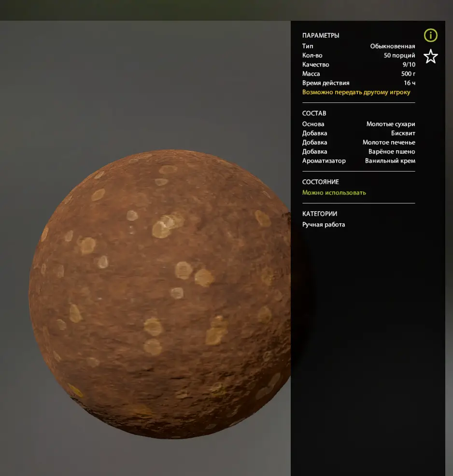Click the 'Варёное пшено' additive value
453x476 pixels.
tap(391, 151)
